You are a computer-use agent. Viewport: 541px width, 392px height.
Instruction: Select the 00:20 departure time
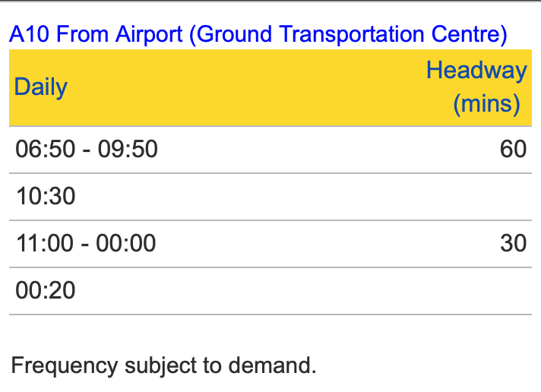click(x=46, y=291)
